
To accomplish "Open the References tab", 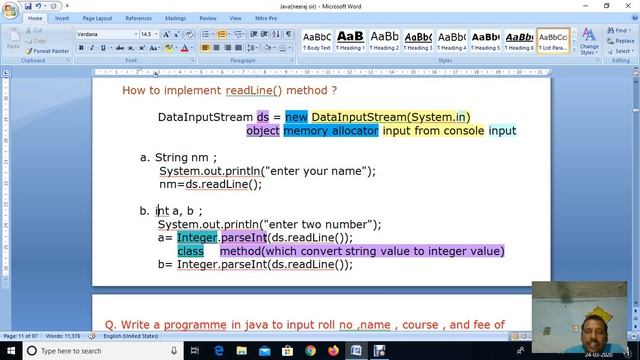I will point(138,18).
